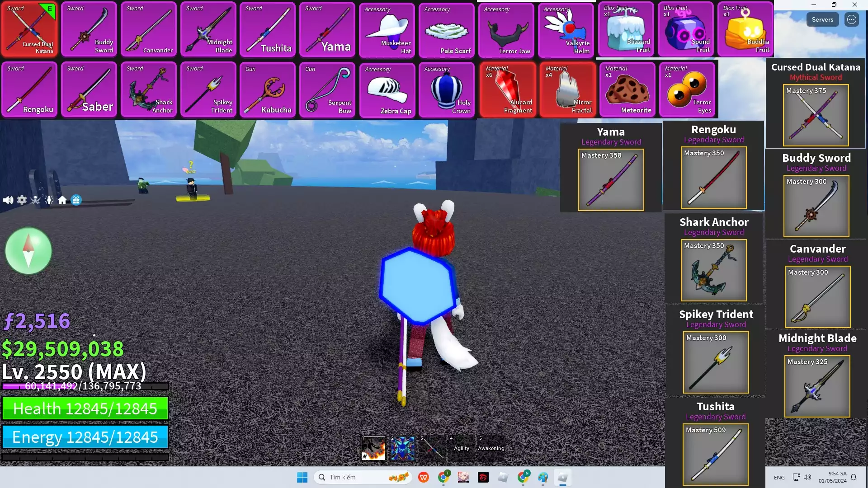Open the blue gift box icon

coord(76,200)
